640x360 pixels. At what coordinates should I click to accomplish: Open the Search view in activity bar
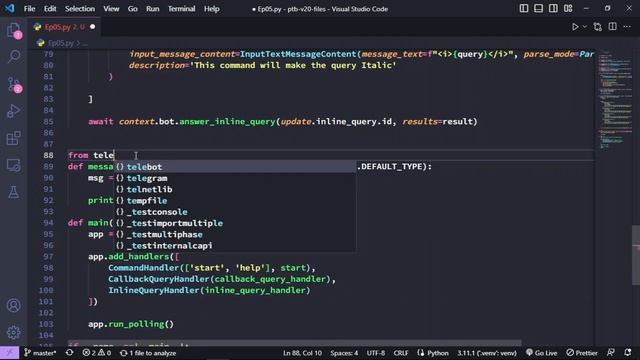13,56
